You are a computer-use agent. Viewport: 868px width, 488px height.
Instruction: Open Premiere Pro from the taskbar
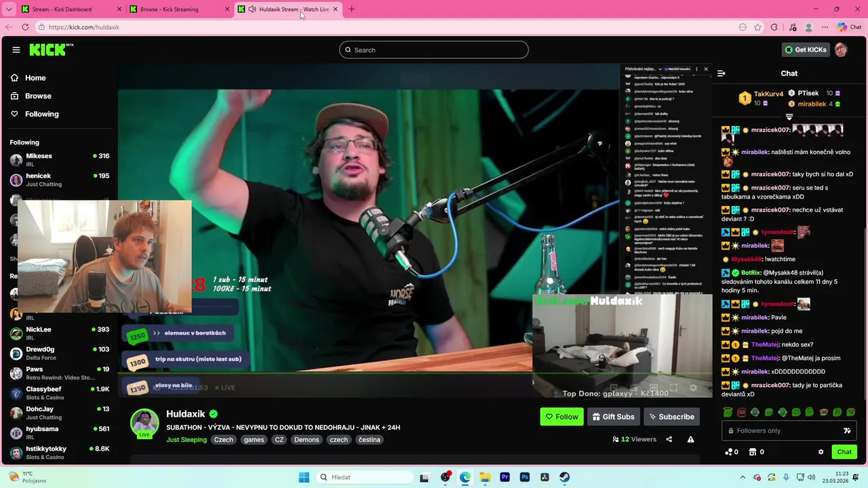[505, 477]
